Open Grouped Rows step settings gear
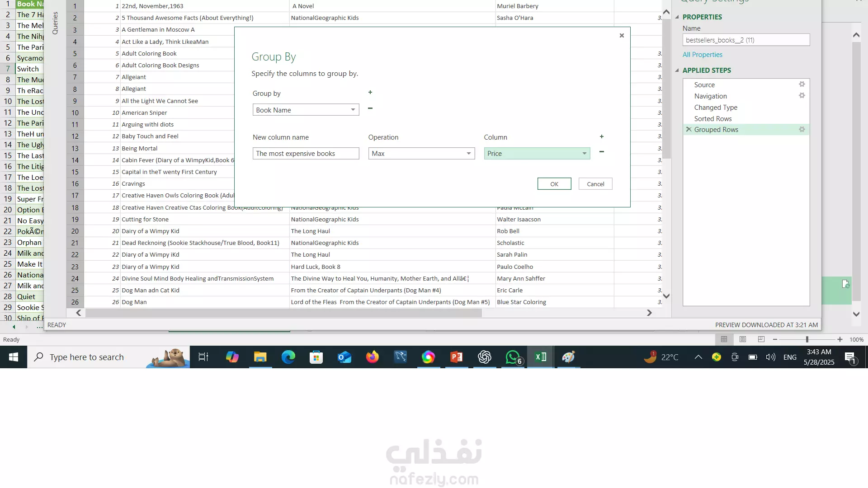This screenshot has width=868, height=488. pyautogui.click(x=802, y=130)
